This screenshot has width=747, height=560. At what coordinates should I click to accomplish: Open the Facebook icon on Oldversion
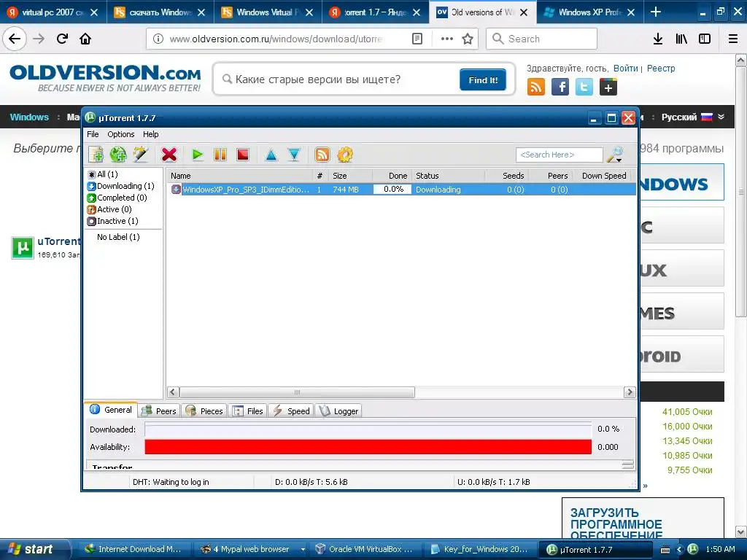(560, 87)
